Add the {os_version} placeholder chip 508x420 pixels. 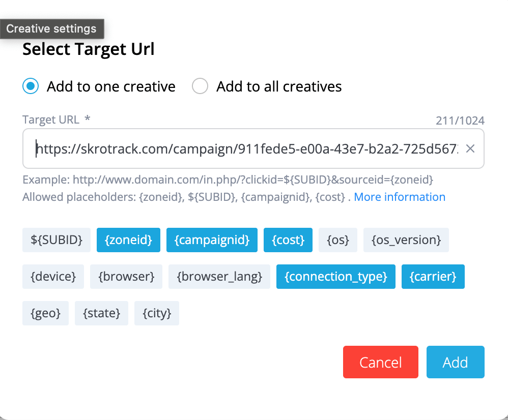[406, 240]
